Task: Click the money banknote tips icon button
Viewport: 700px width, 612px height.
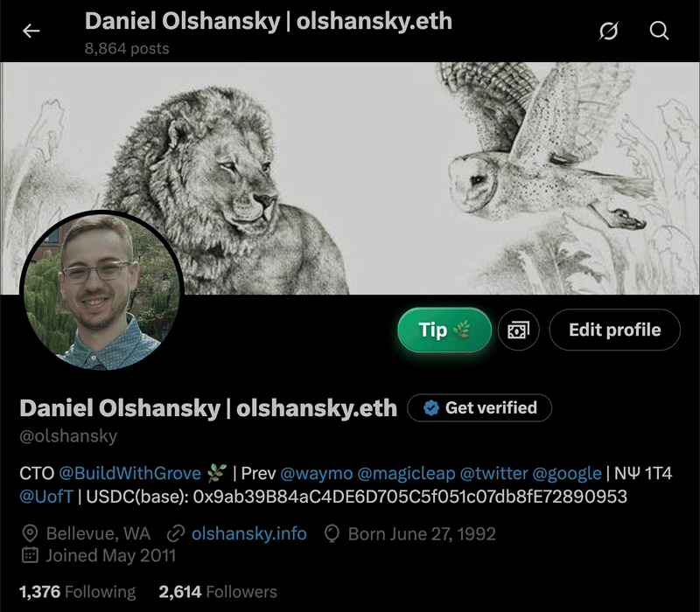Action: [x=518, y=330]
